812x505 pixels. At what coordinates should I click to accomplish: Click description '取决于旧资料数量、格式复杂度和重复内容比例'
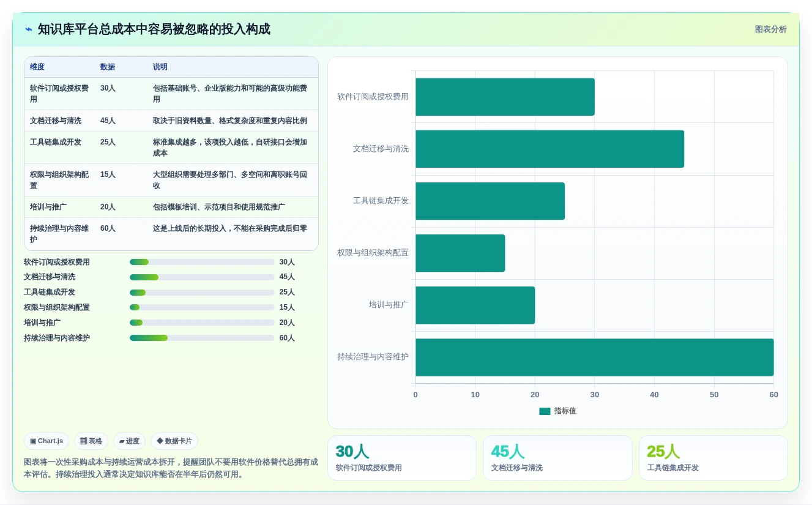click(x=230, y=121)
